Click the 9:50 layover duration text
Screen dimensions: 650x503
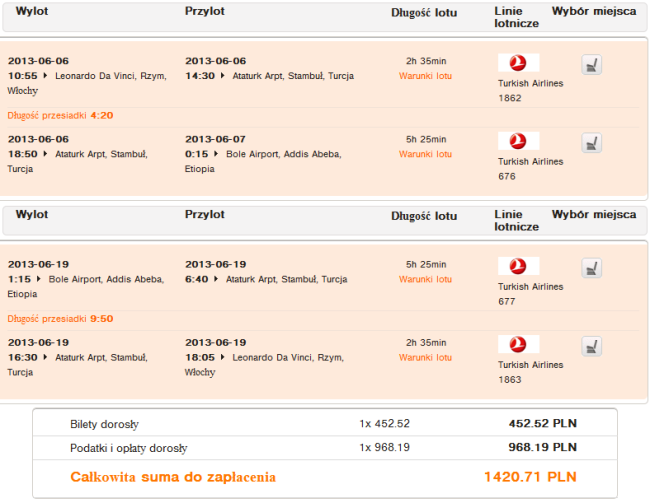click(101, 318)
